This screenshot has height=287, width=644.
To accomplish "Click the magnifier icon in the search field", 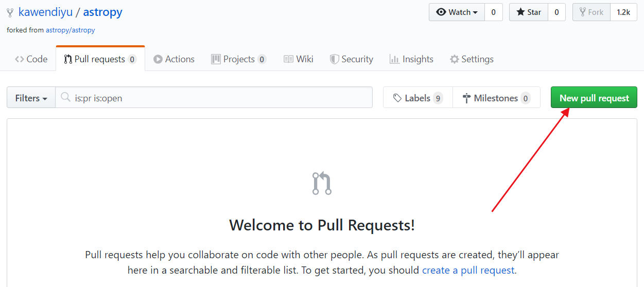I will click(65, 97).
